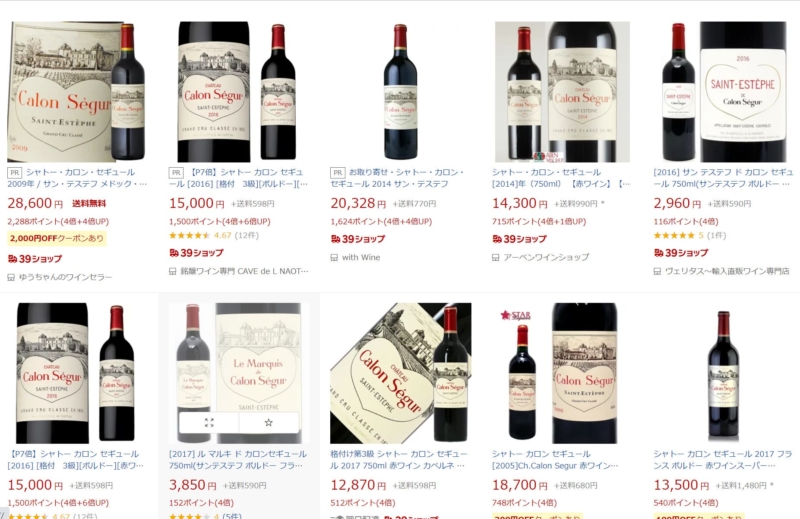Click the 2009 Calon Ségur bottle thumbnail

pyautogui.click(x=77, y=92)
